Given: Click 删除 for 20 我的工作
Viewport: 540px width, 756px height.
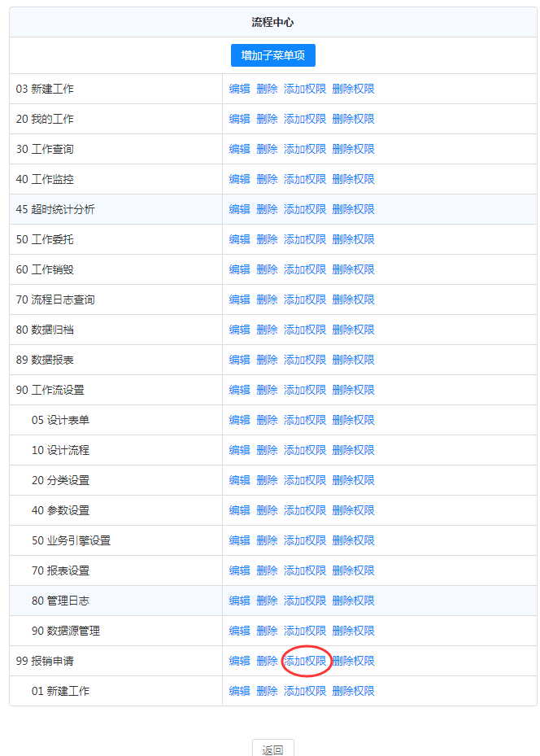Looking at the screenshot, I should 267,119.
